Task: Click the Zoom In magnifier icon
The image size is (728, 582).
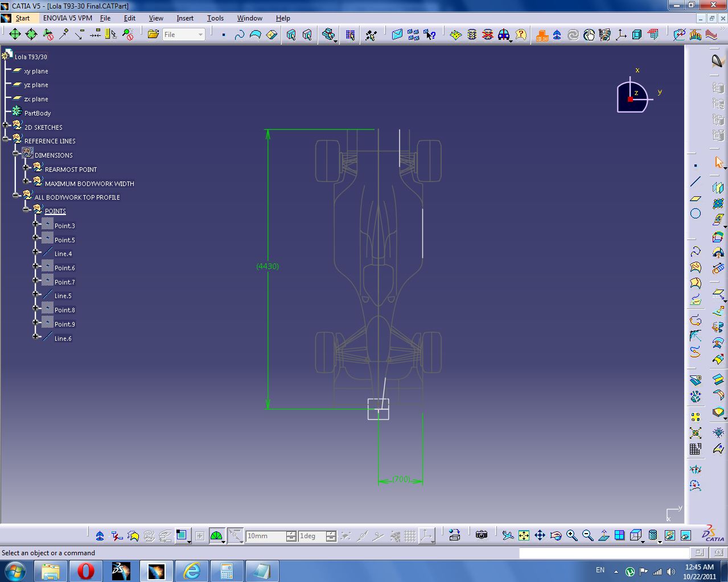Action: pos(572,535)
